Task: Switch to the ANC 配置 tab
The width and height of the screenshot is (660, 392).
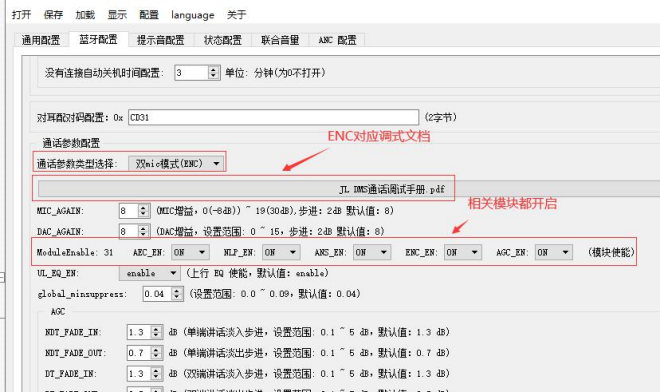Action: pos(337,40)
